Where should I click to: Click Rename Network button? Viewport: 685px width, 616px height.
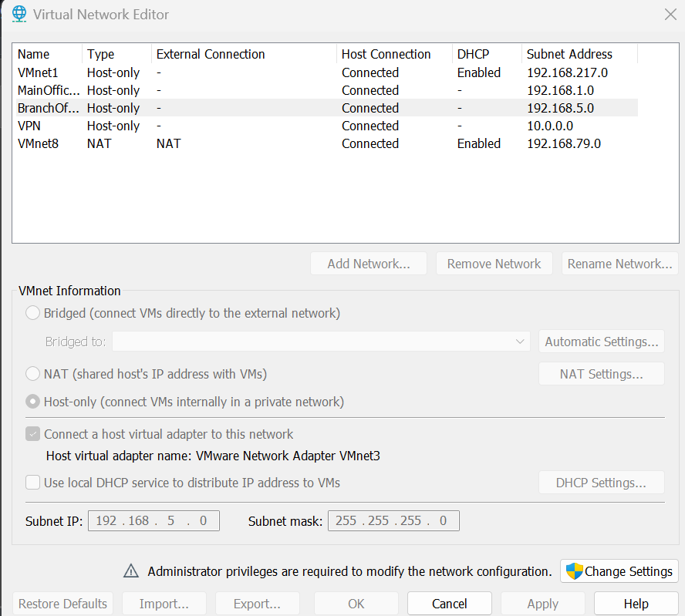click(620, 264)
